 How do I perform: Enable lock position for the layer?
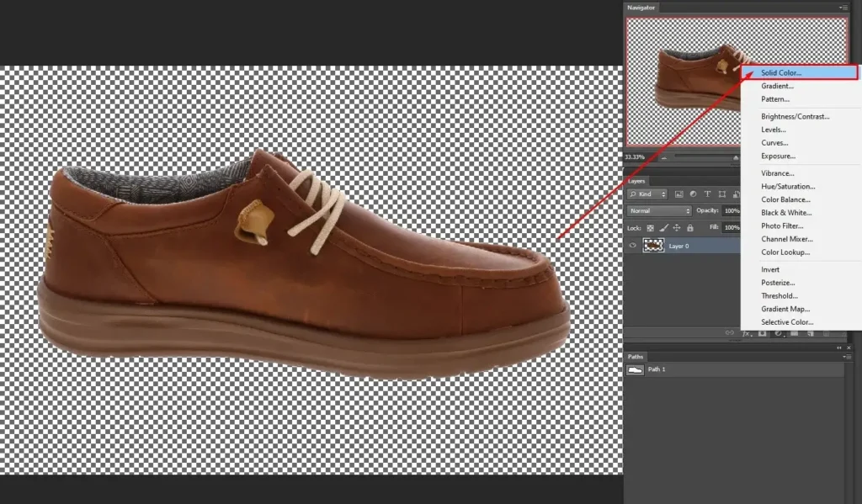[677, 227]
